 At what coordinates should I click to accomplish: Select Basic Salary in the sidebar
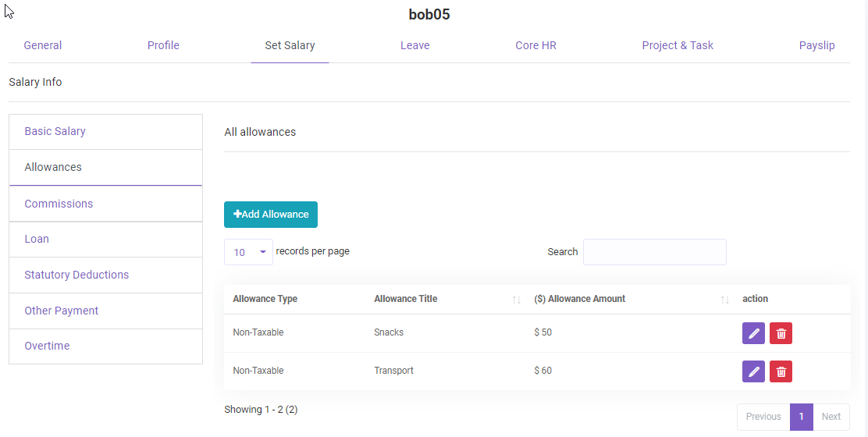point(55,131)
